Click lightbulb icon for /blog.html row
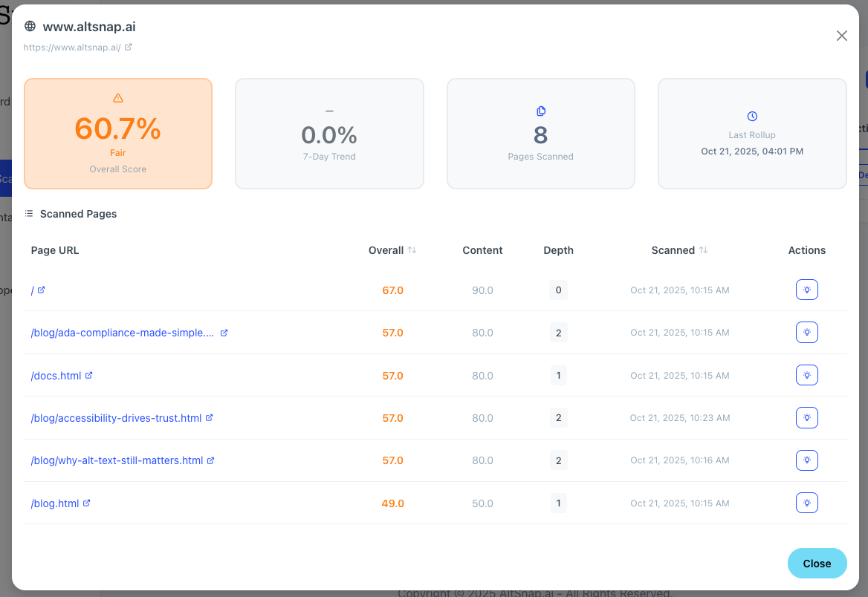This screenshot has height=597, width=868. click(806, 503)
